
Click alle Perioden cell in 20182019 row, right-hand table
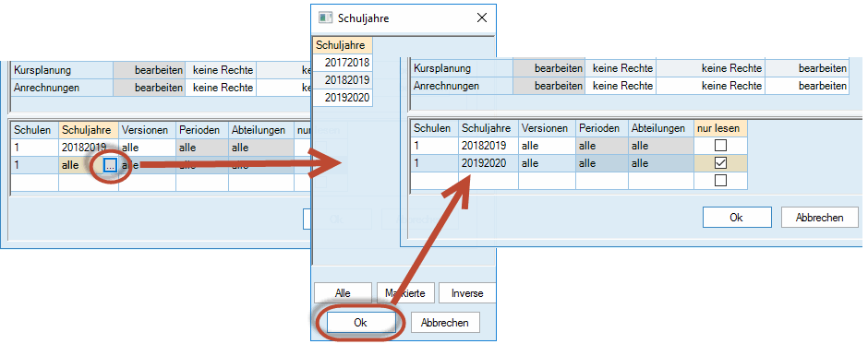(x=602, y=146)
